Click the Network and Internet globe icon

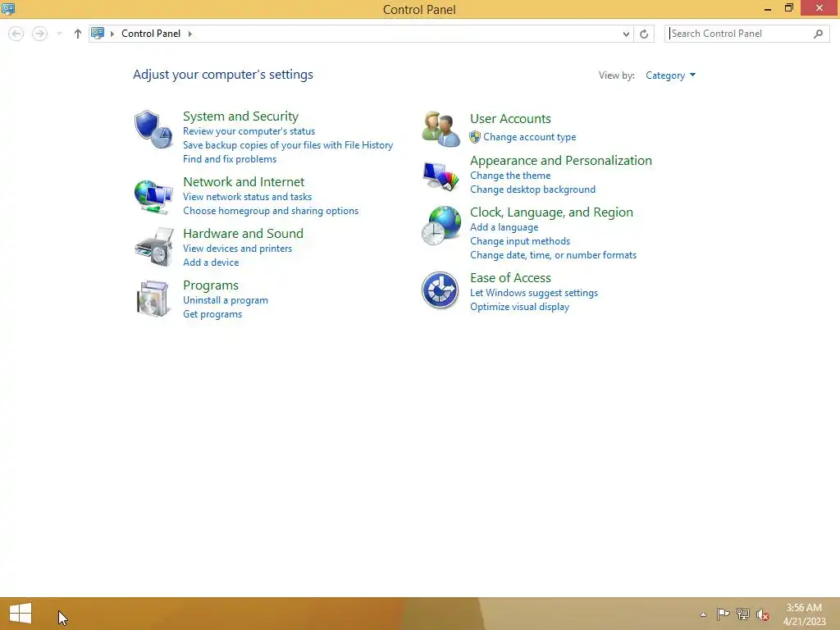153,196
